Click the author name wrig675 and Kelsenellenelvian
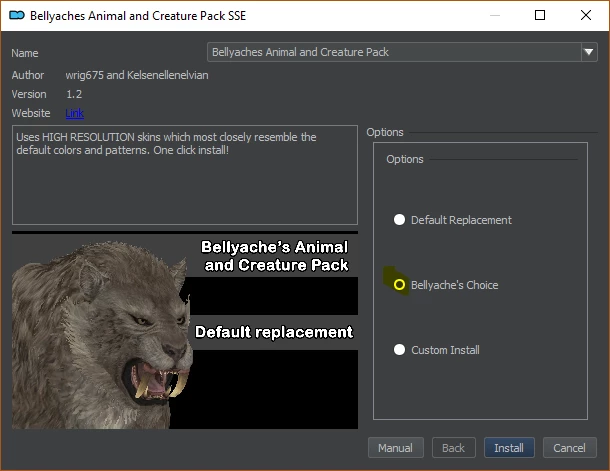Viewport: 610px width, 471px height. [x=137, y=75]
